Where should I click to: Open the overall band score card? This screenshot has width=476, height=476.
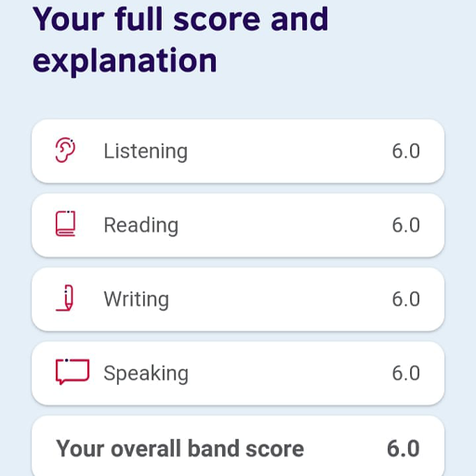(x=238, y=445)
